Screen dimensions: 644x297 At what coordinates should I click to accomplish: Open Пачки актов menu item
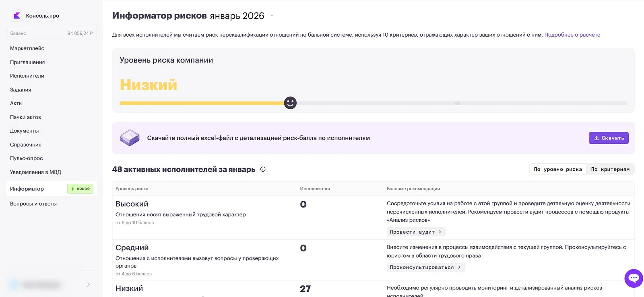click(x=25, y=117)
